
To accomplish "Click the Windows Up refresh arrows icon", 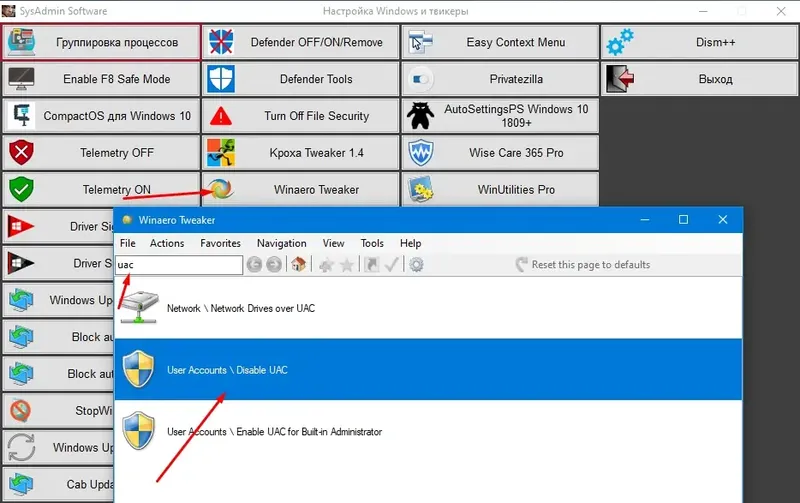I will [21, 447].
